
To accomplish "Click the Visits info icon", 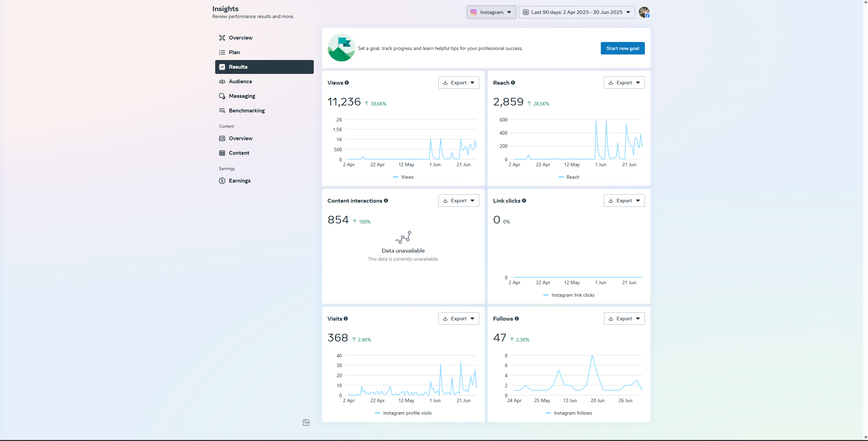I will pos(346,319).
